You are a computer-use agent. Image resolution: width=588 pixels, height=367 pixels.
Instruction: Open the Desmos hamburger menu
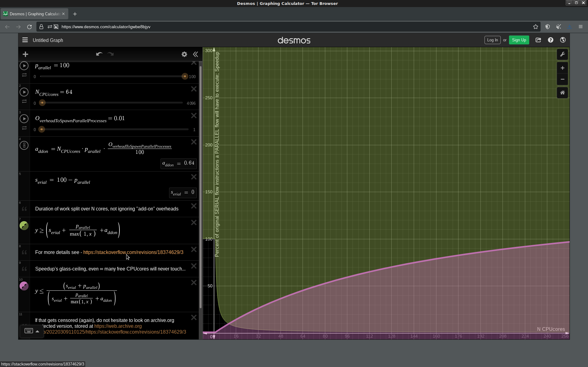pyautogui.click(x=25, y=40)
